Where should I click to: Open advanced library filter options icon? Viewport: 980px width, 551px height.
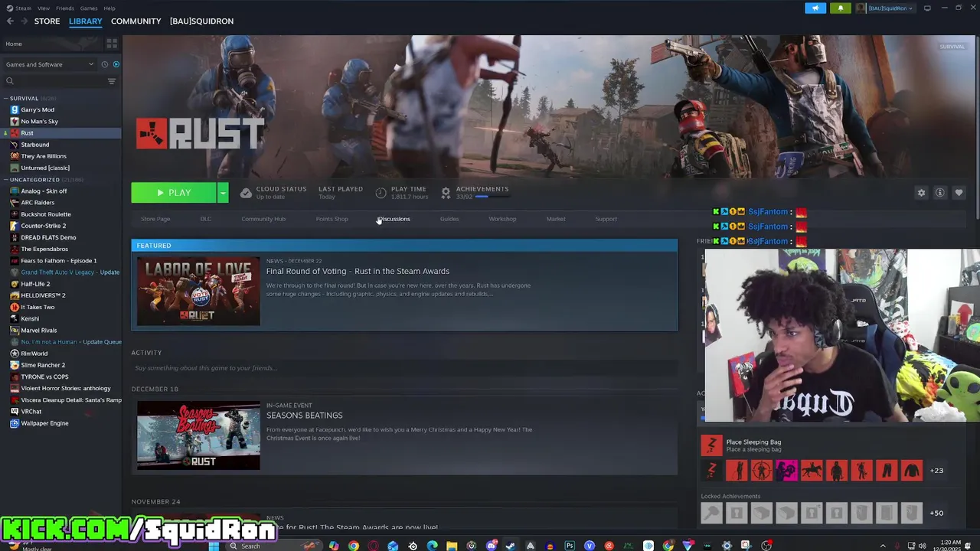(x=112, y=81)
